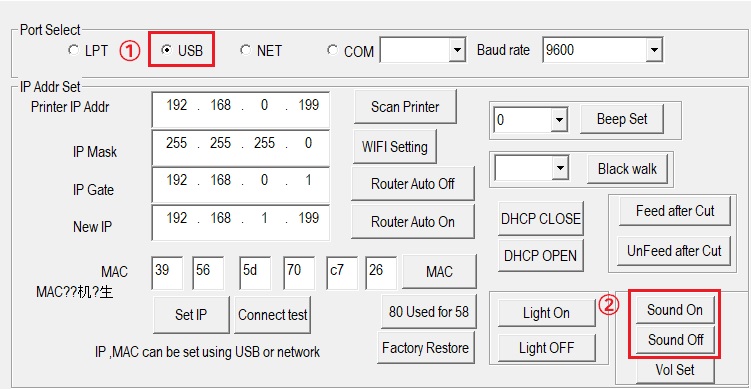Click the Sound On button

[x=675, y=310]
